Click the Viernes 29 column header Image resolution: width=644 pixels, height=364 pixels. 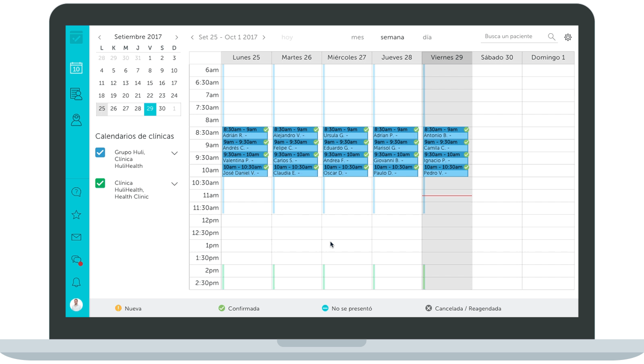447,57
